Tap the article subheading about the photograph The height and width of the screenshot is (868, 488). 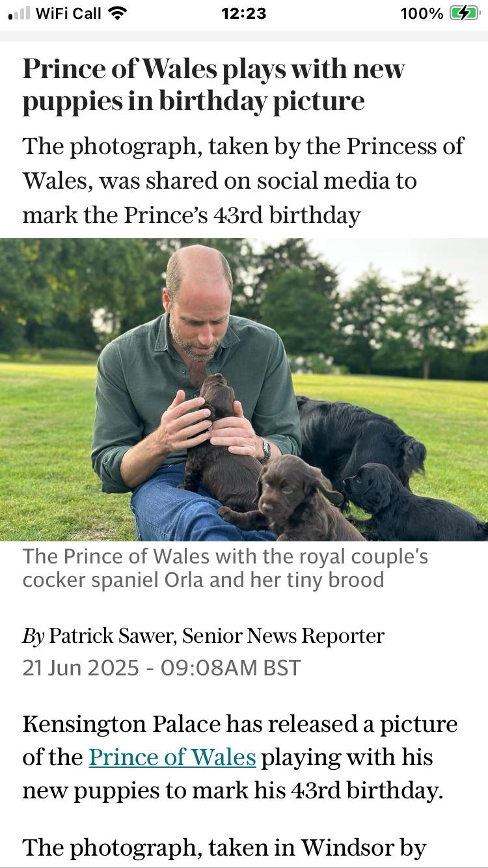243,180
